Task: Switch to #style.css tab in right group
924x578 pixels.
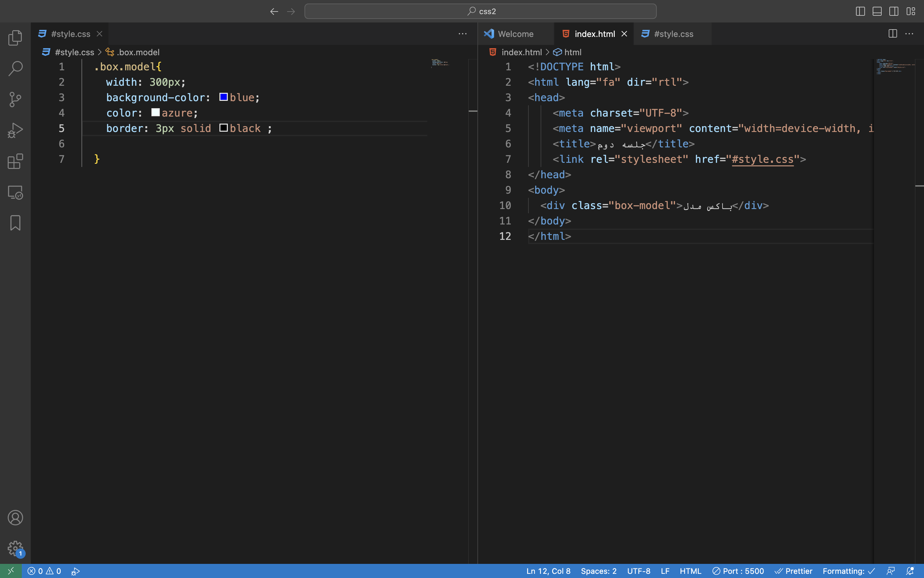Action: (x=673, y=34)
